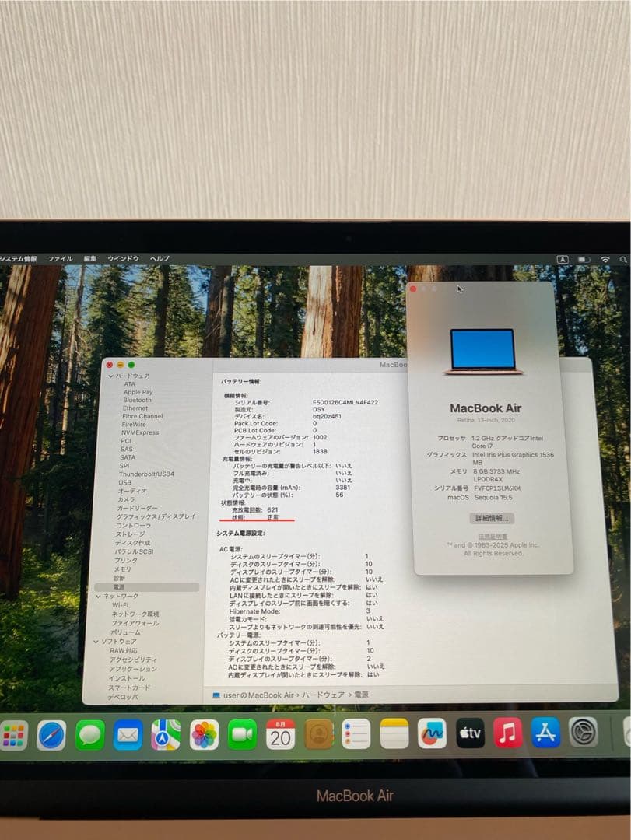Collapse the ハードウェア section in sidebar
Viewport: 631px width, 840px height.
111,376
